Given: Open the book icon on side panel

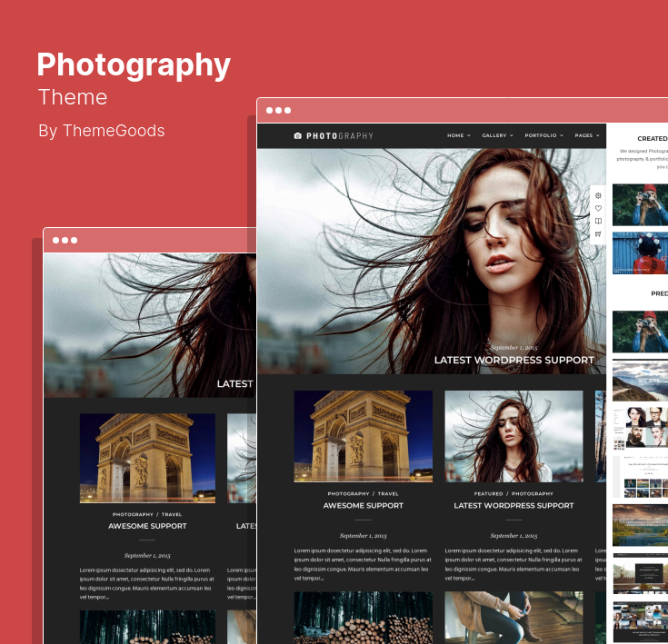Looking at the screenshot, I should pos(598,221).
